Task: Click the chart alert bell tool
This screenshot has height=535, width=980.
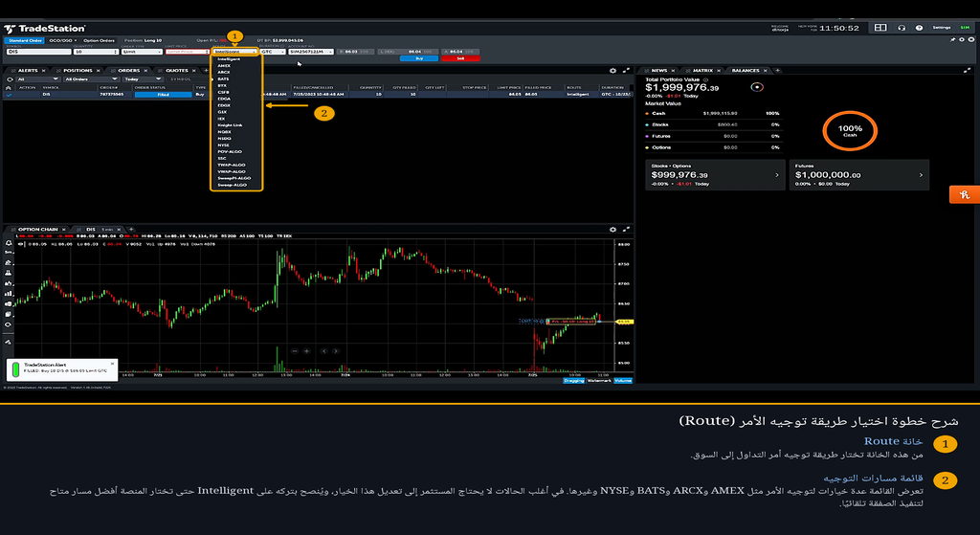Action: coord(8,242)
